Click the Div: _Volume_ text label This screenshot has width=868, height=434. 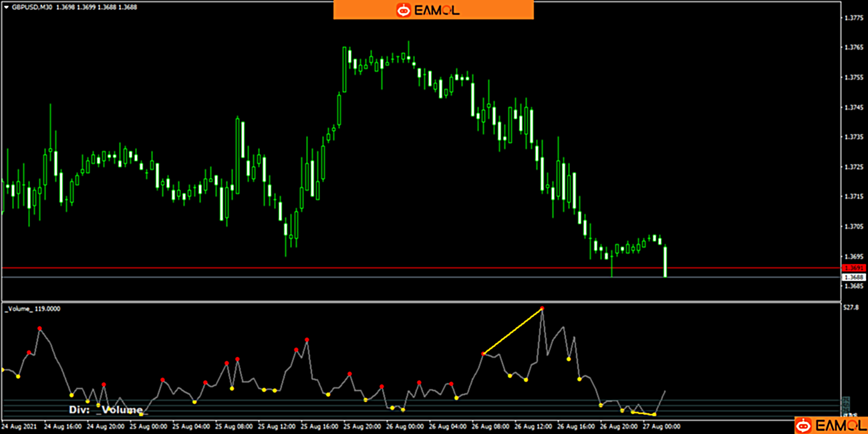click(x=106, y=410)
